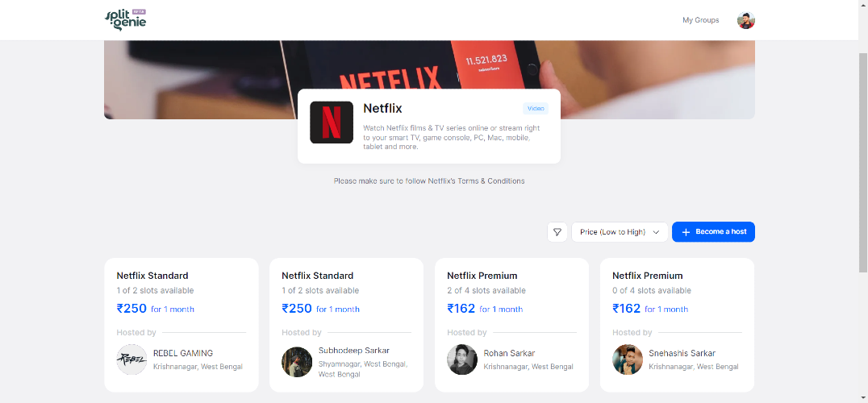Click the scrollbar down arrow

(863, 397)
